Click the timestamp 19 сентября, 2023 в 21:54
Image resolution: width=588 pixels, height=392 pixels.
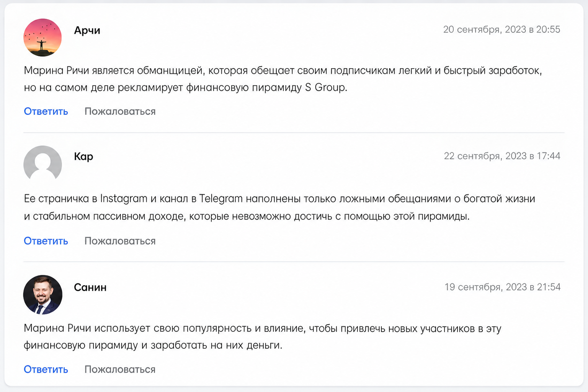click(x=502, y=287)
